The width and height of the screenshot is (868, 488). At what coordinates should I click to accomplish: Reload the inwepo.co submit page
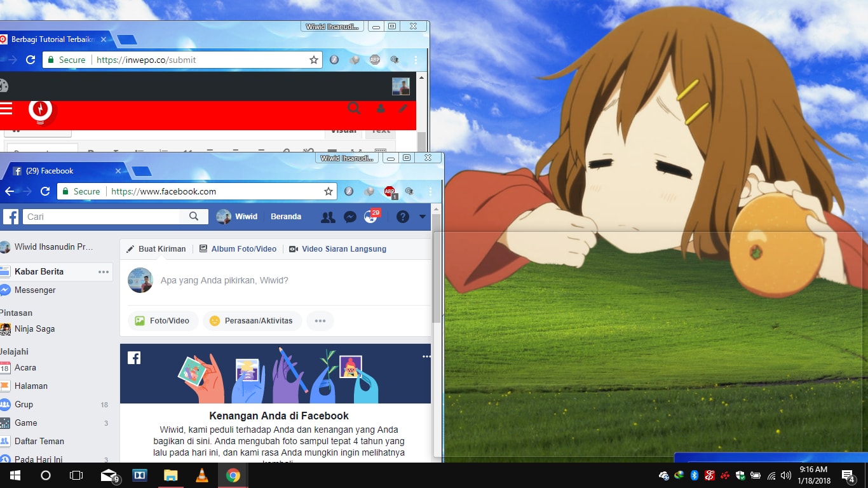(x=31, y=60)
